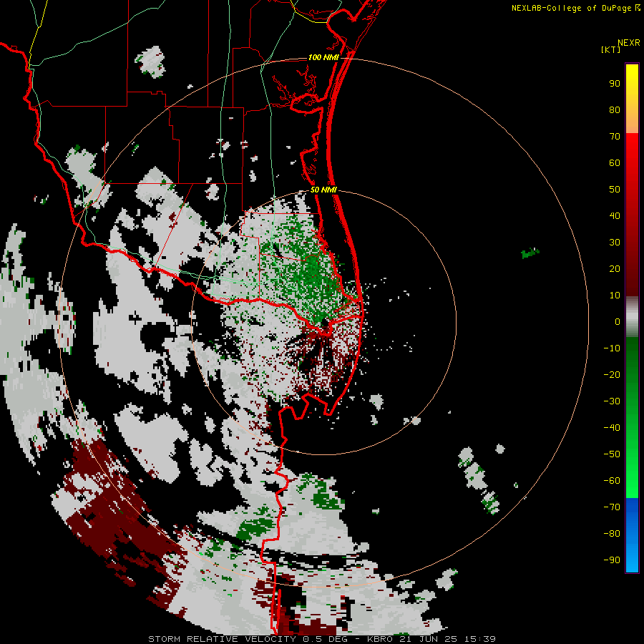Click the -90 value on velocity scale
The width and height of the screenshot is (644, 644).
point(612,560)
